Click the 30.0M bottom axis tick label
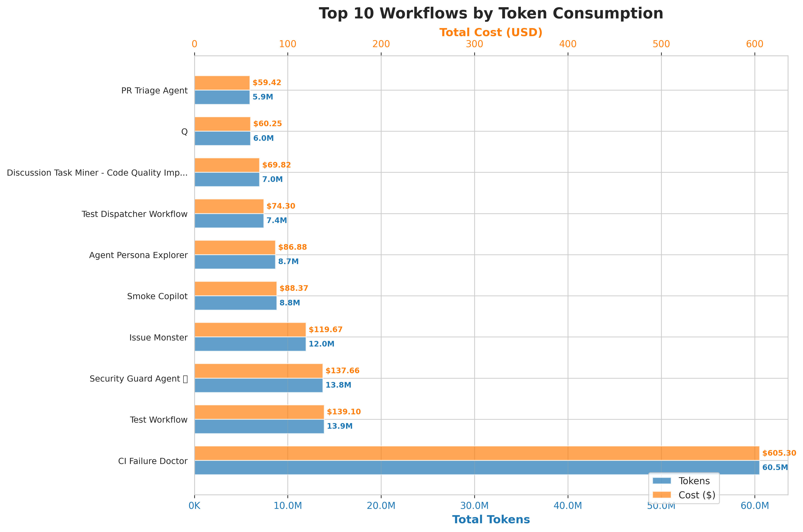This screenshot has height=532, width=803. click(x=474, y=506)
